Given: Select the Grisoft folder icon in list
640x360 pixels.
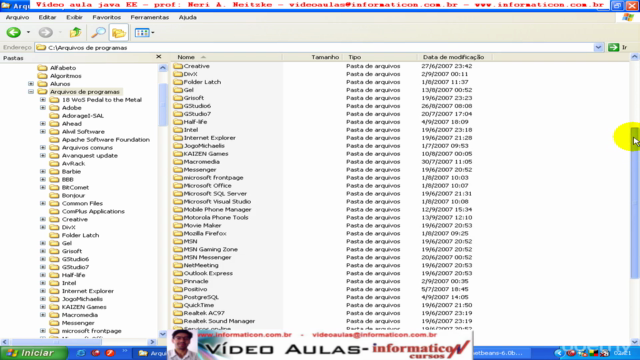Looking at the screenshot, I should pyautogui.click(x=178, y=98).
